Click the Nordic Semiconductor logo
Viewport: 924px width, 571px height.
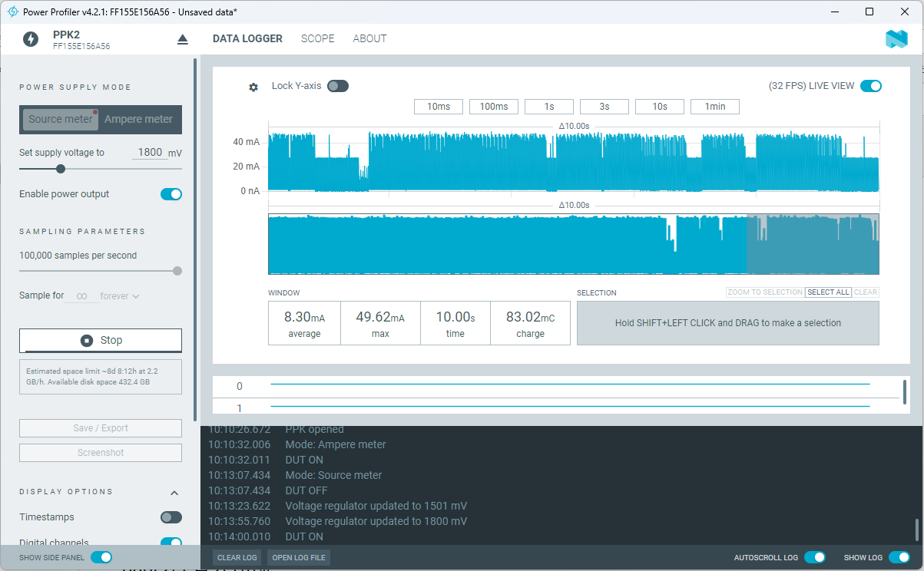coord(896,39)
